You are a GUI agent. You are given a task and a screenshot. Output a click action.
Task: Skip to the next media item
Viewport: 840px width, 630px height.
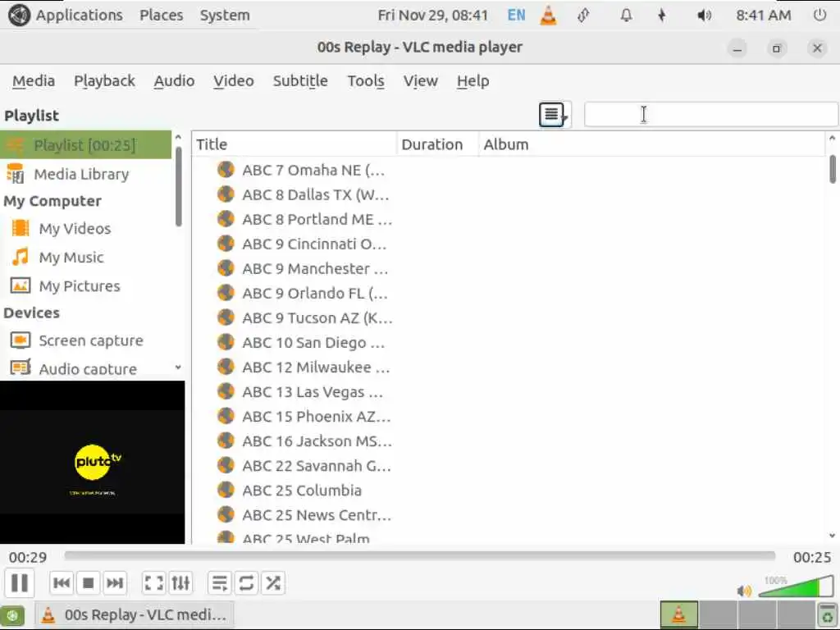115,582
